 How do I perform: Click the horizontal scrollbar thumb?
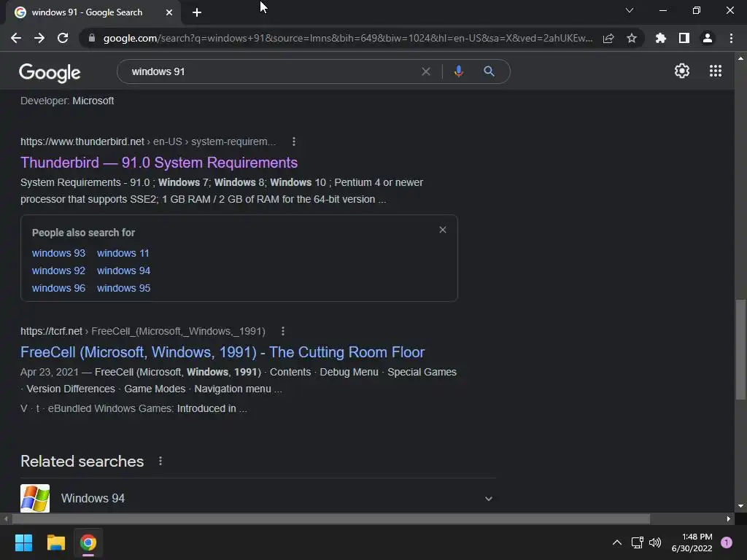click(331, 518)
